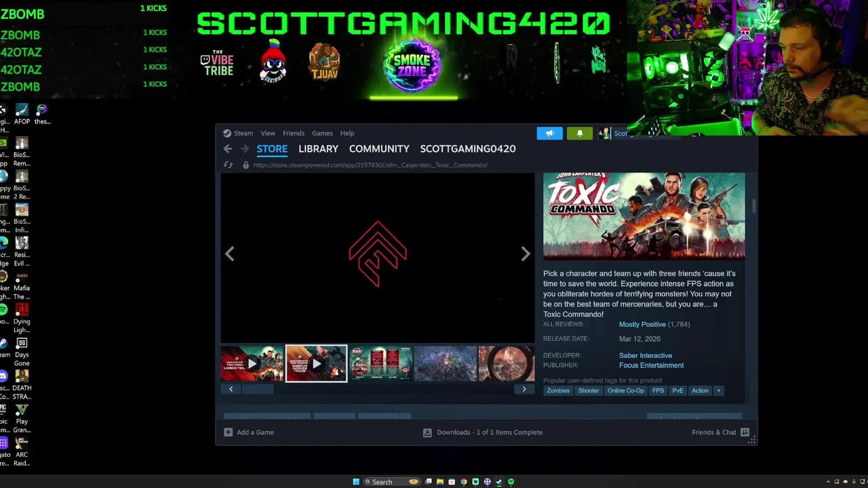Play the second highlighted trailer thumbnail

pos(316,364)
